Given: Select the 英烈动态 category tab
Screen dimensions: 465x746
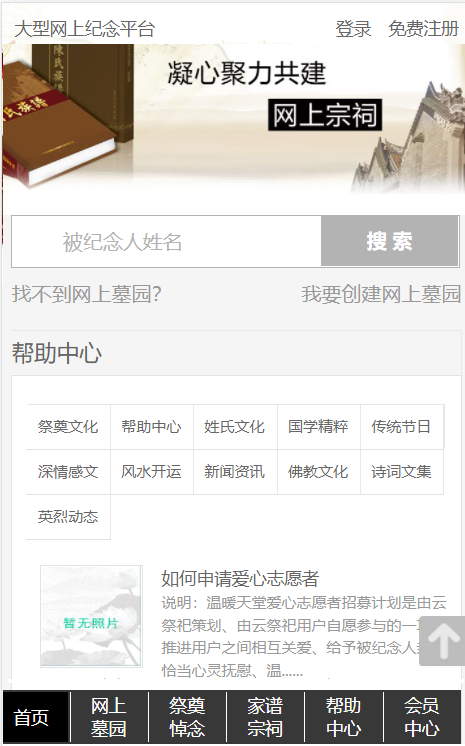Looking at the screenshot, I should tap(68, 517).
